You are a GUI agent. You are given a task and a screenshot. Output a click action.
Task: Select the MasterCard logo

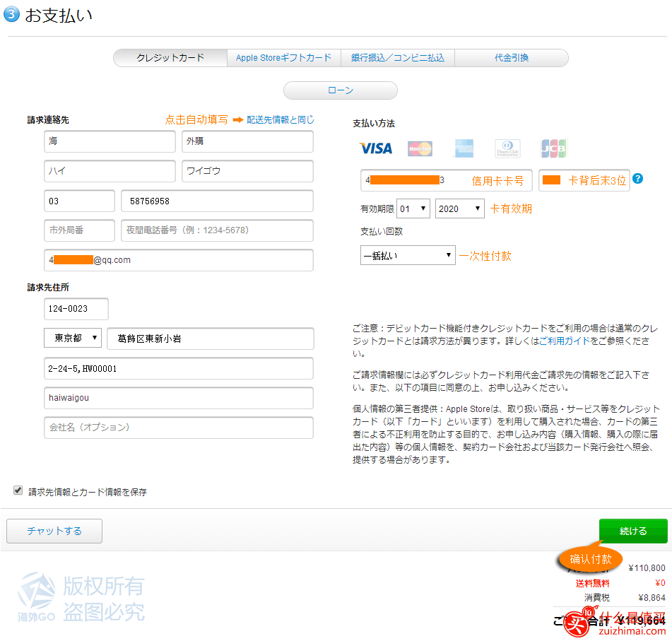tap(420, 149)
